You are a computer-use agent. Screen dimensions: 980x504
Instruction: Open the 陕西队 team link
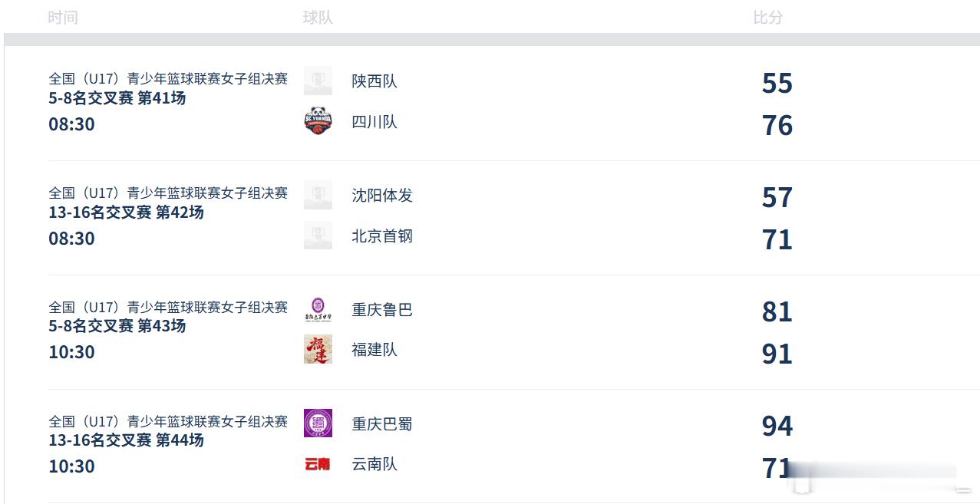375,81
